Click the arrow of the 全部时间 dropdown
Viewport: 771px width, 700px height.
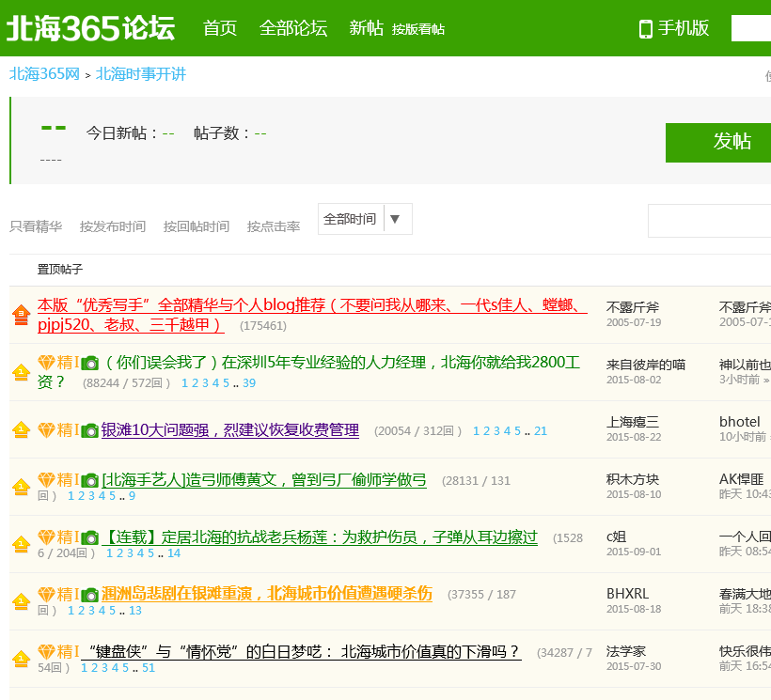click(395, 219)
